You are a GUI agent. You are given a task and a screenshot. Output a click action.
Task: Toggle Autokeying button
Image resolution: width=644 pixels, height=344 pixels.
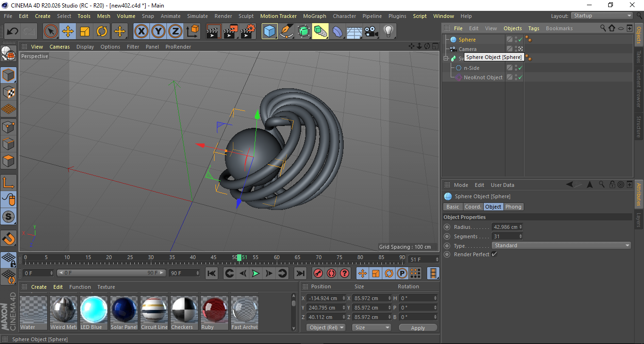(331, 273)
